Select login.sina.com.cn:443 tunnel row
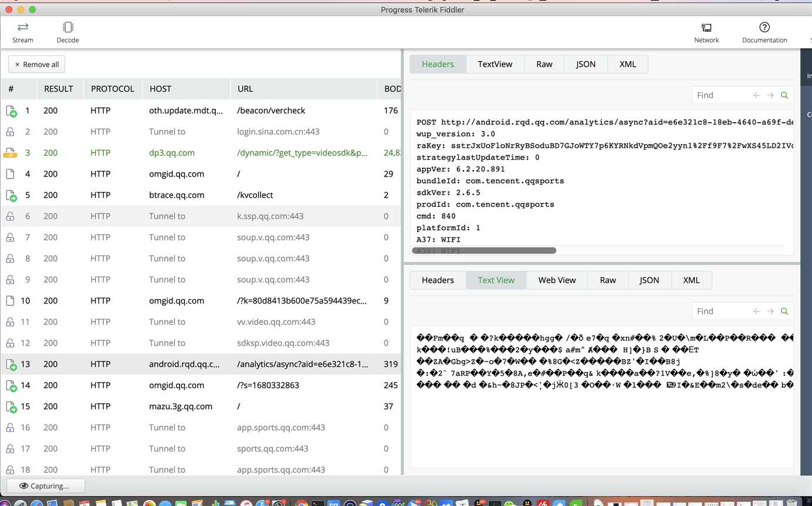Image resolution: width=812 pixels, height=506 pixels. 201,131
